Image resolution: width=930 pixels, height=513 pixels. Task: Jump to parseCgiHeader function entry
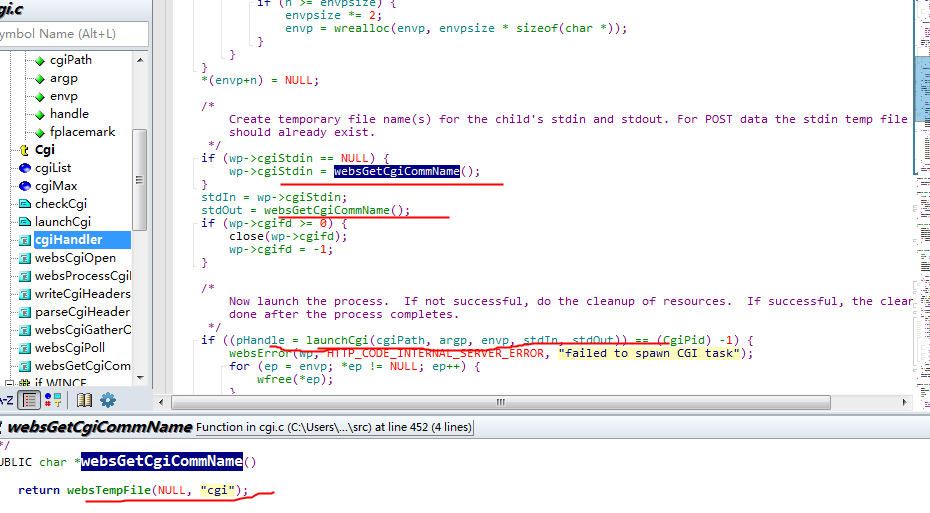(82, 312)
